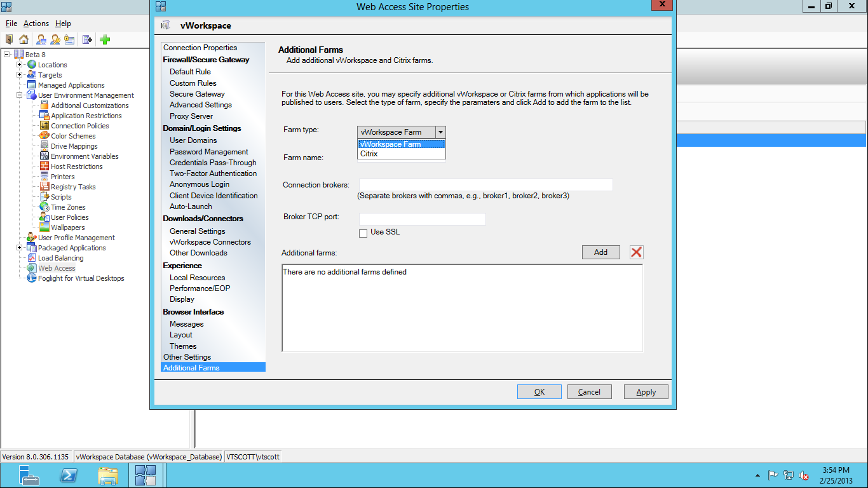Image resolution: width=868 pixels, height=488 pixels.
Task: Open File Explorer from the taskbar
Action: click(108, 475)
